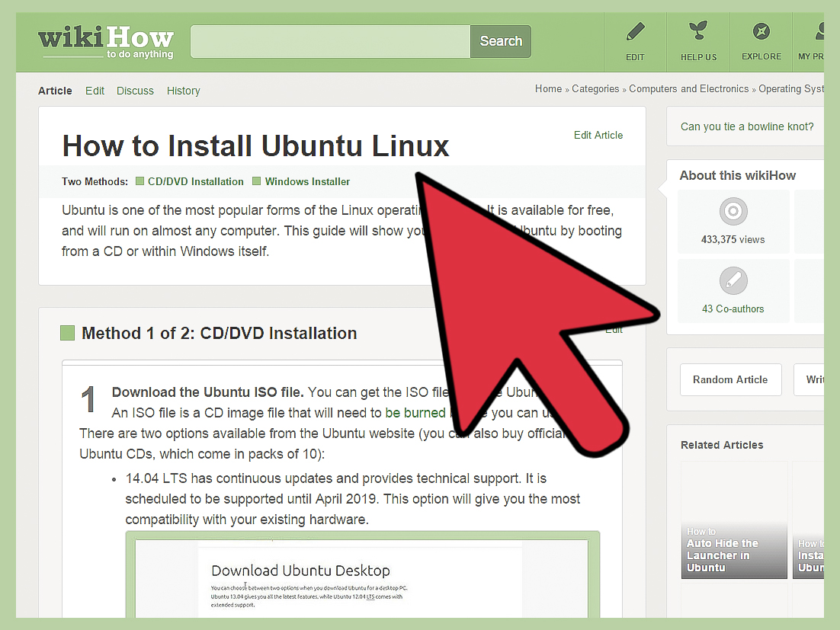Viewport: 840px width, 630px height.
Task: Click the Edit pencil icon in header
Action: pos(636,33)
